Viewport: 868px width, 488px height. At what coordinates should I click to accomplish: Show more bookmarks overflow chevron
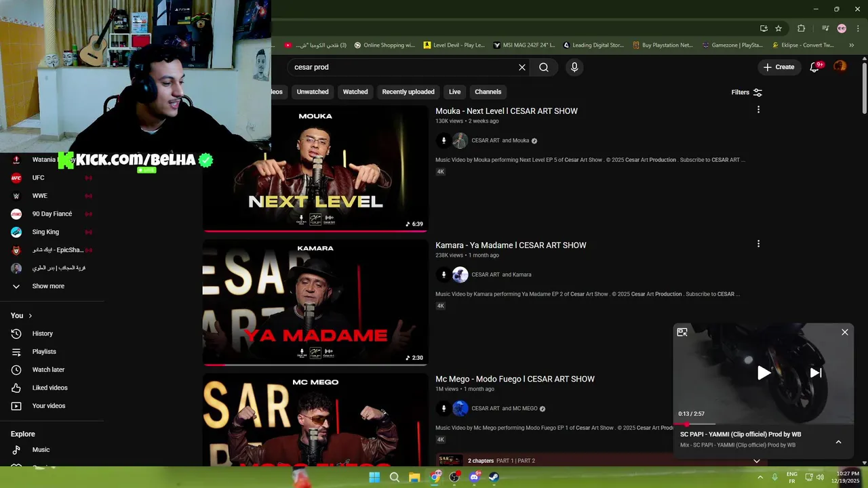[x=852, y=45]
